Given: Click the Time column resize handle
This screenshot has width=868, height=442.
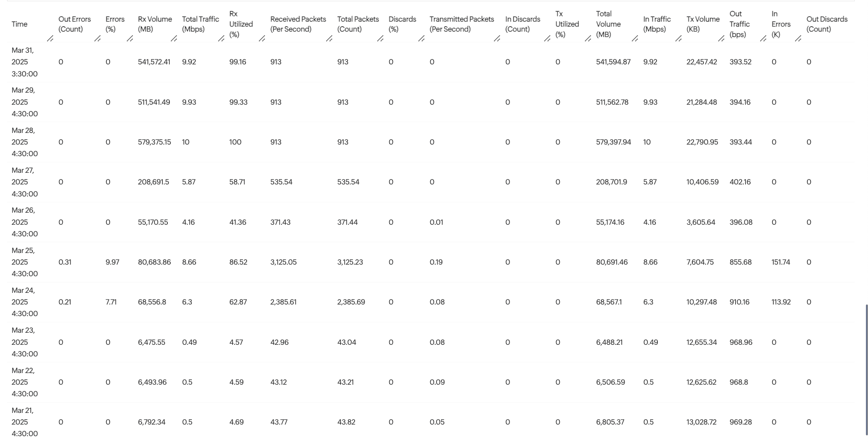Looking at the screenshot, I should pyautogui.click(x=50, y=39).
